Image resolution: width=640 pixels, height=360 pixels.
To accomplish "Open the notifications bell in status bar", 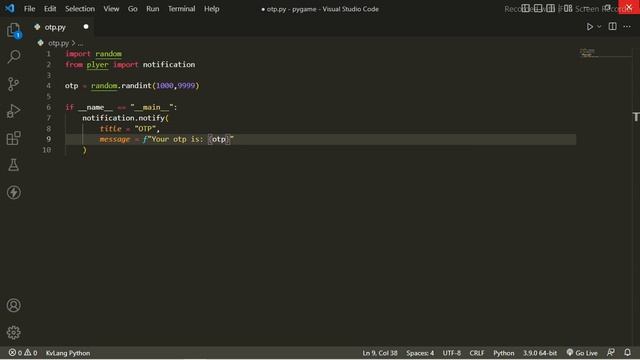I will pos(627,352).
